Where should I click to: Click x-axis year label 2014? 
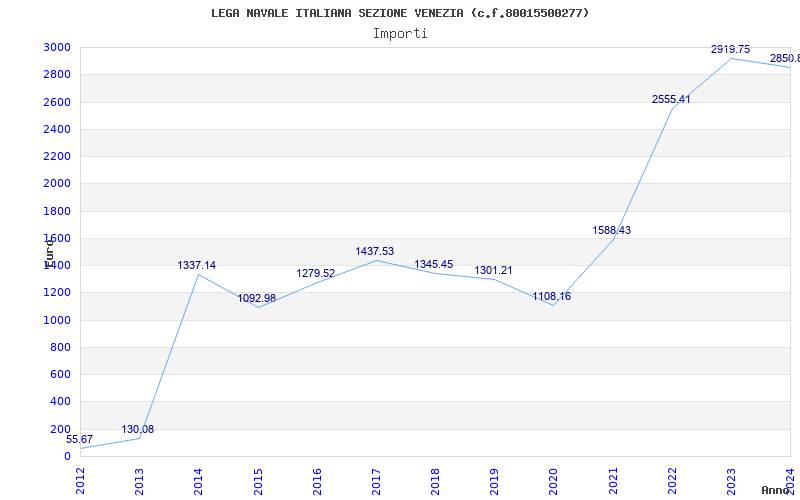199,482
